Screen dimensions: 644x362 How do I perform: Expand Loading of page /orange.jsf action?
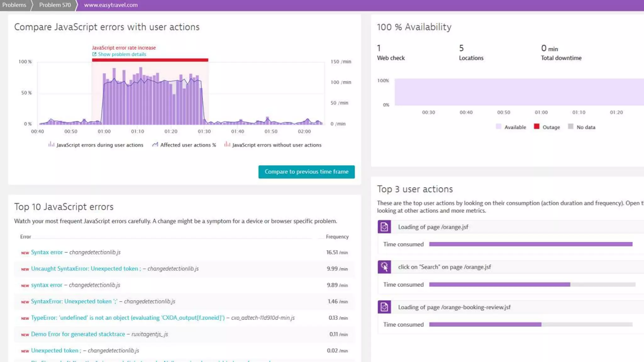tap(433, 227)
